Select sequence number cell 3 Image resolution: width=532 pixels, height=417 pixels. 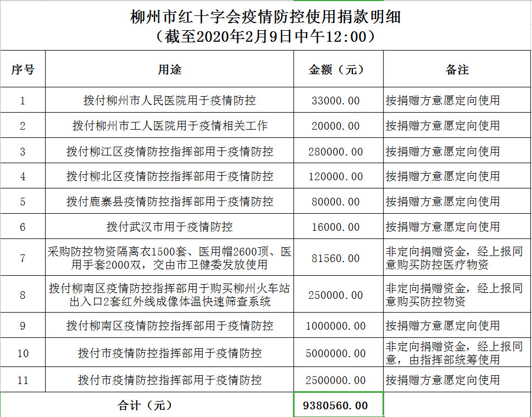23,151
